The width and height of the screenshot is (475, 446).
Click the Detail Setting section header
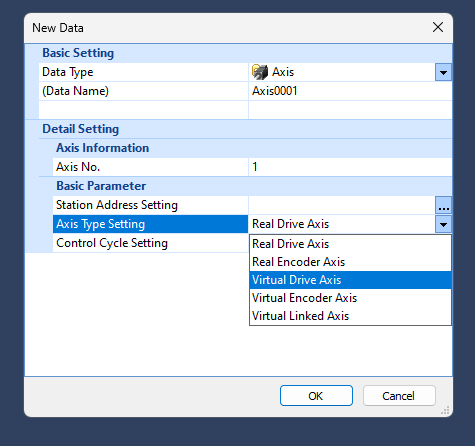coord(80,129)
